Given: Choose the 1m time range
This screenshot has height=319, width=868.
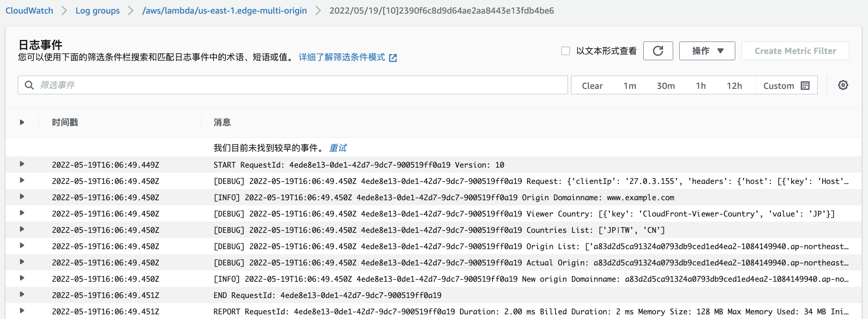Looking at the screenshot, I should coord(630,86).
